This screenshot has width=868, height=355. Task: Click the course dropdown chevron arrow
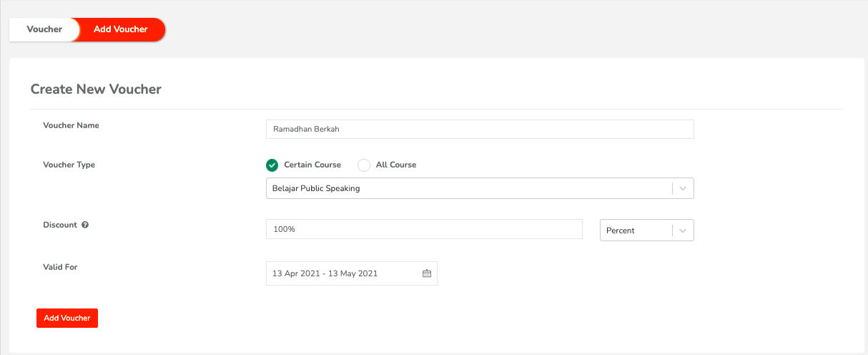click(x=683, y=189)
